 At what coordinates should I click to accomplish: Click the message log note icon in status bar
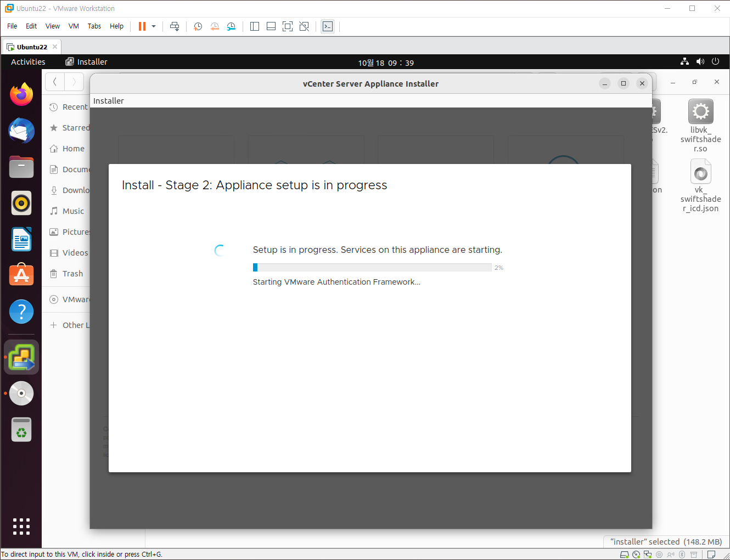711,555
